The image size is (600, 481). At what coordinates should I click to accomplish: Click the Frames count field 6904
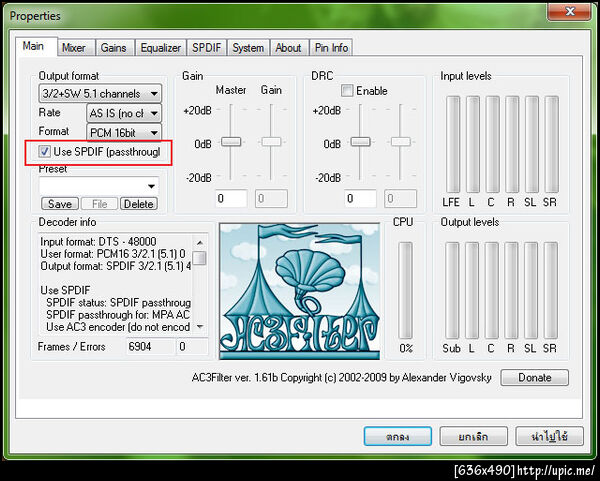(x=151, y=347)
